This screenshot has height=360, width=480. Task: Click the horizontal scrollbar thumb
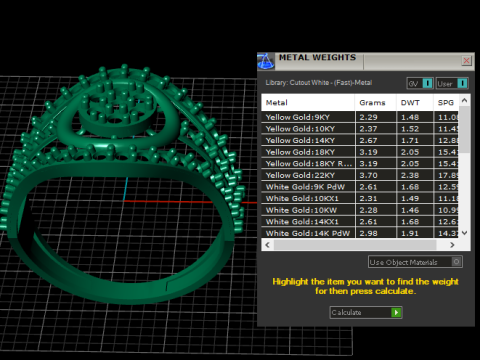(x=355, y=245)
